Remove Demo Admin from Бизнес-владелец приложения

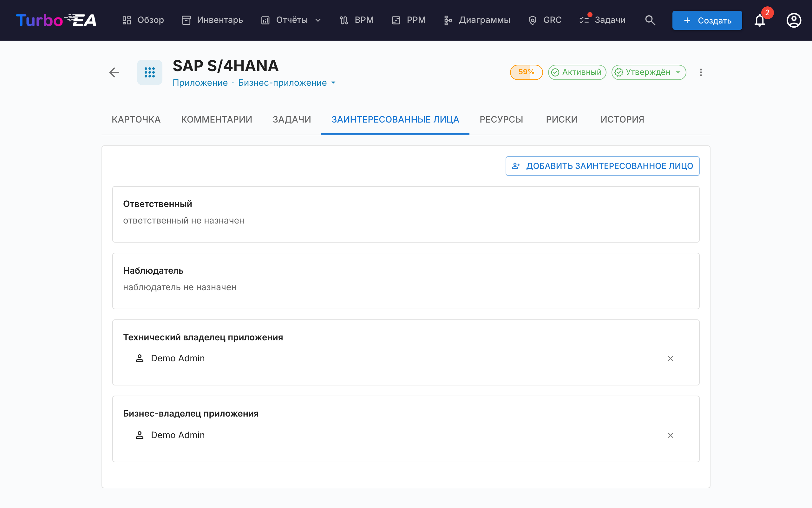point(670,435)
